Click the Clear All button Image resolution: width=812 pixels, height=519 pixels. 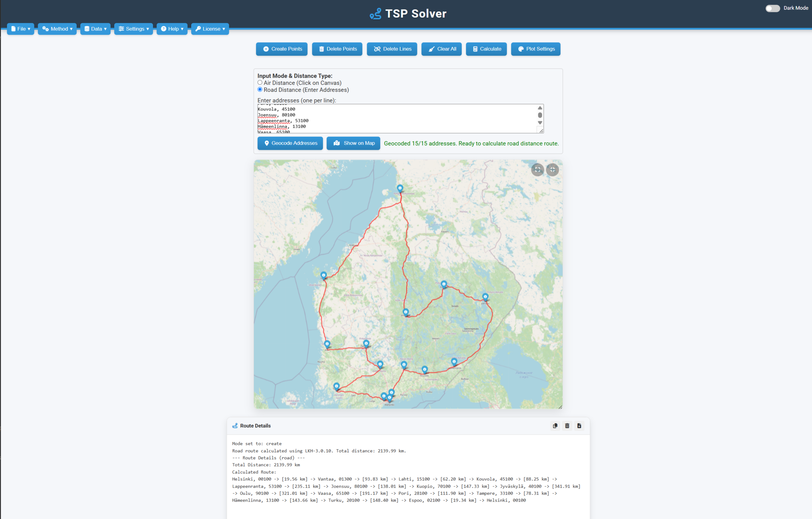pos(441,49)
